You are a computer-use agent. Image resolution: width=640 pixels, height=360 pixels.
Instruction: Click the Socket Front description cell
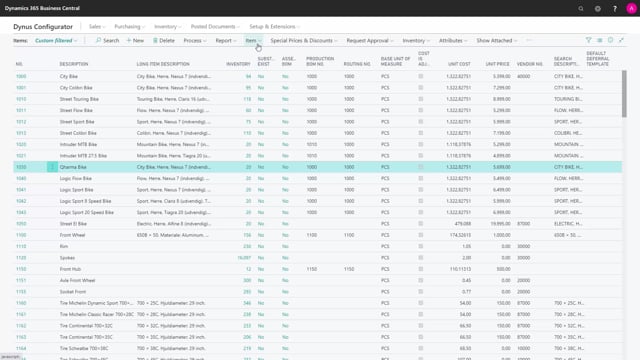[73, 292]
